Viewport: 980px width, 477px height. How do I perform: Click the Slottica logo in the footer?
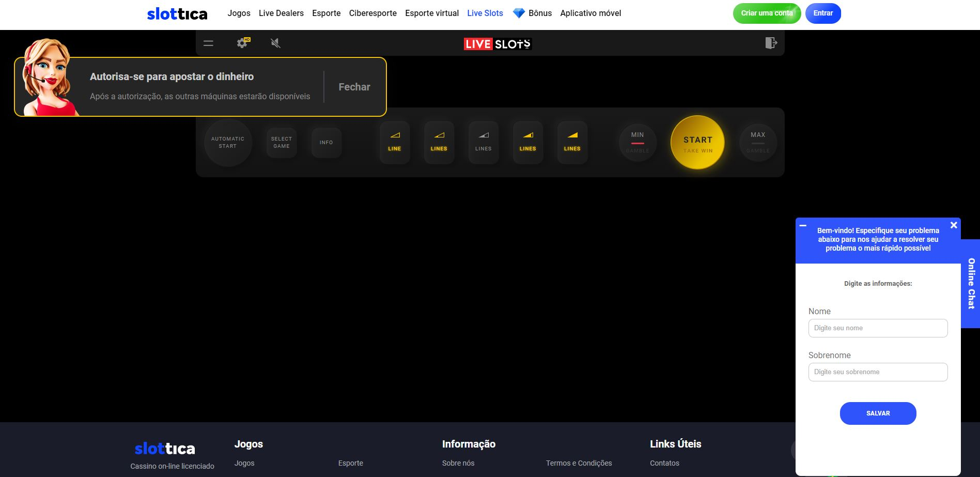pyautogui.click(x=165, y=449)
